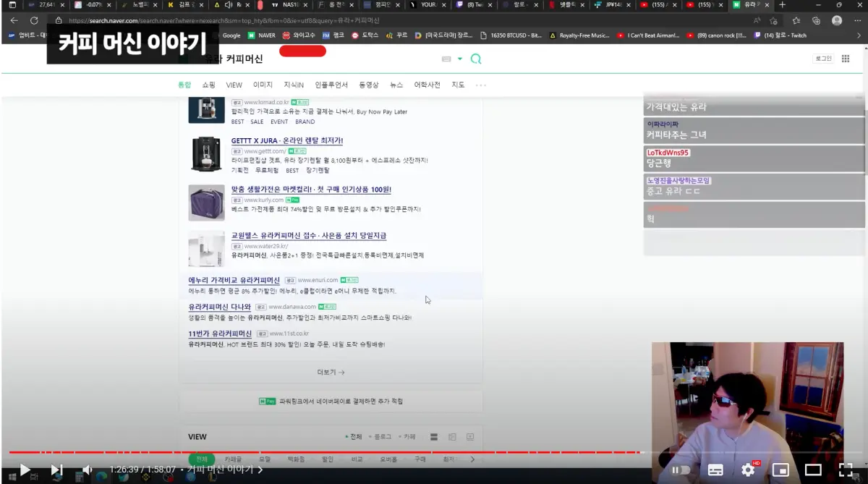This screenshot has width=868, height=484.
Task: Select the 블로그 filter in the VIEW section
Action: click(381, 436)
